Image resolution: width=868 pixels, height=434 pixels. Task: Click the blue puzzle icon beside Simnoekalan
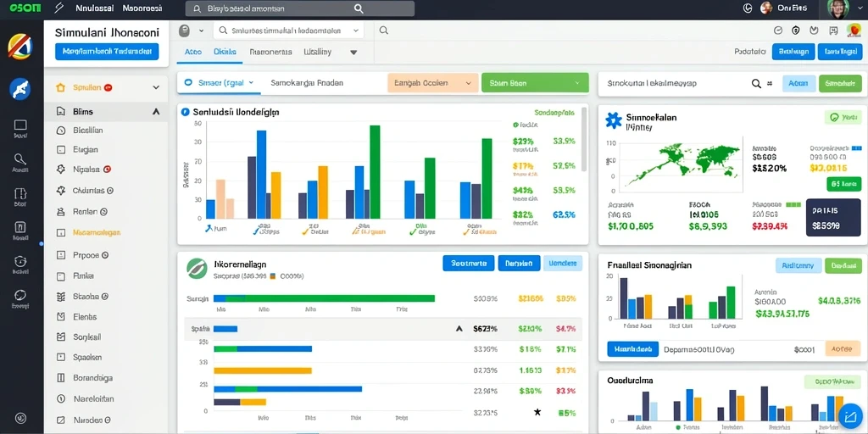(614, 120)
